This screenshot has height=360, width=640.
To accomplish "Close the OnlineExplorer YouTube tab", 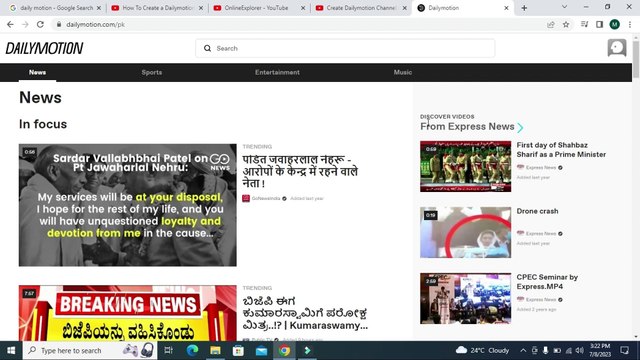I will pyautogui.click(x=303, y=8).
